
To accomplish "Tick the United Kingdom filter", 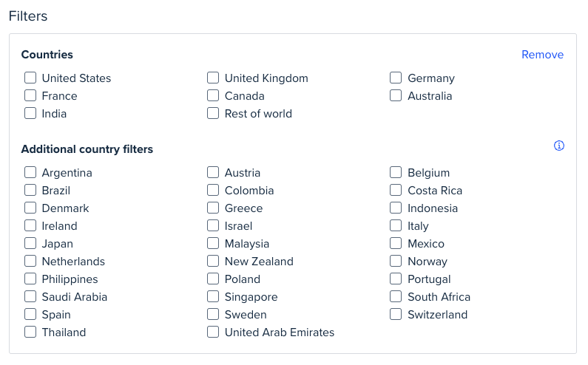I will pyautogui.click(x=213, y=78).
